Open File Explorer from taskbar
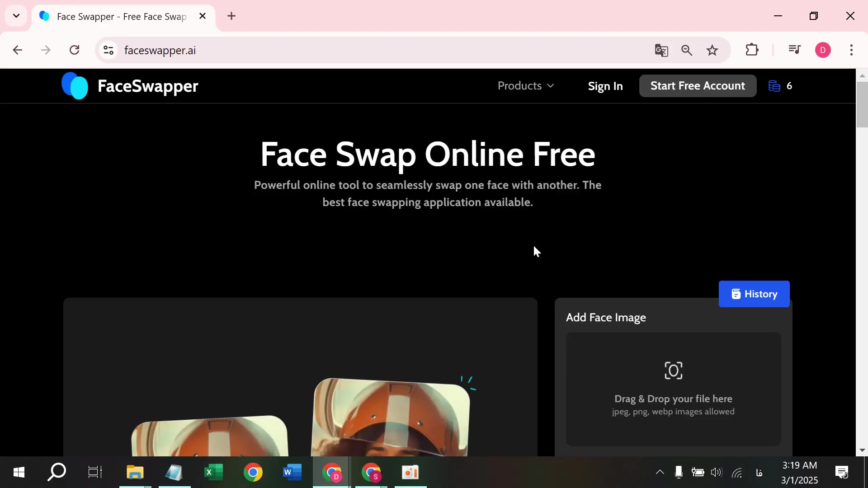868x488 pixels. point(135,472)
